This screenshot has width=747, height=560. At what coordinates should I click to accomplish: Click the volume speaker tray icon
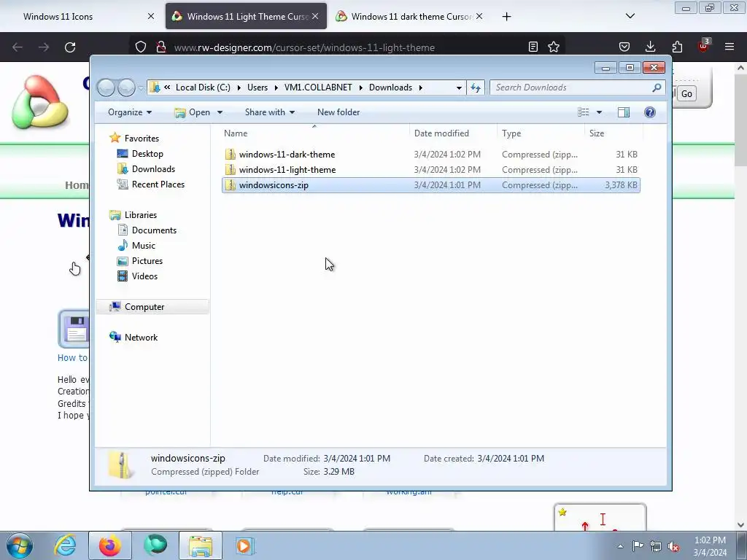click(673, 546)
